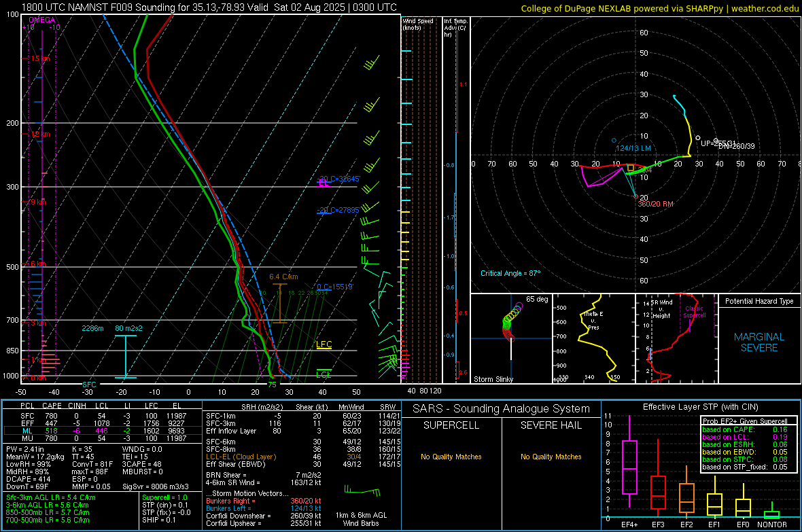
Task: Click the DCAPE = 414 value
Action: click(28, 479)
